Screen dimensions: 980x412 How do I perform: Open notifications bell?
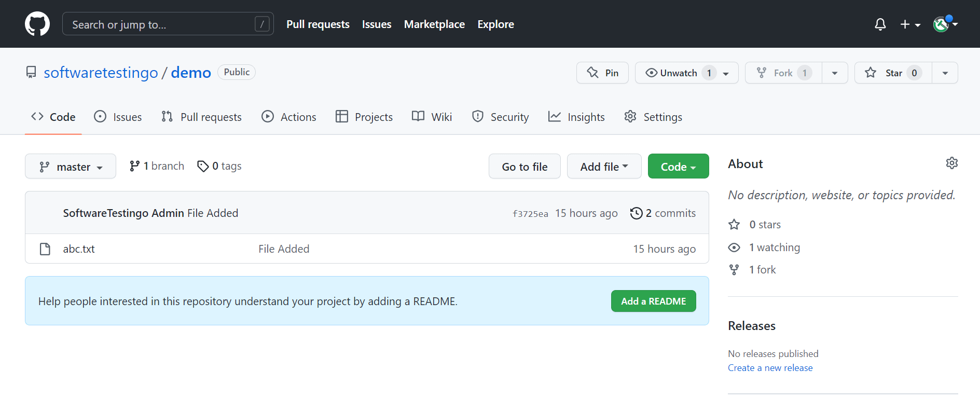tap(880, 24)
